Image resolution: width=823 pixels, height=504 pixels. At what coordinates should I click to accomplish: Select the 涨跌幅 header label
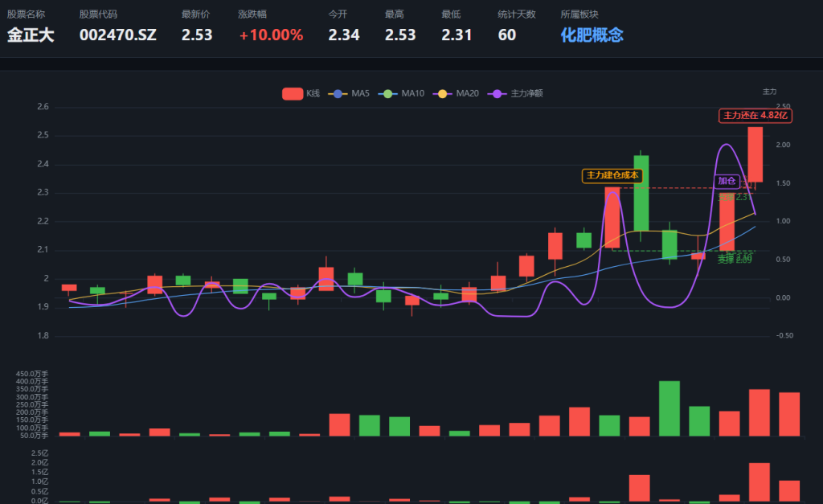click(252, 14)
